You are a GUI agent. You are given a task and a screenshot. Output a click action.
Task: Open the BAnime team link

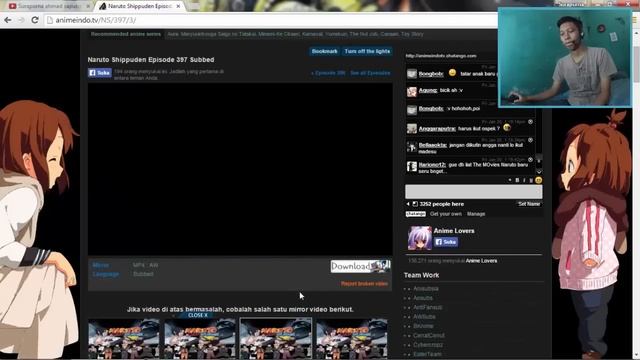pos(423,326)
